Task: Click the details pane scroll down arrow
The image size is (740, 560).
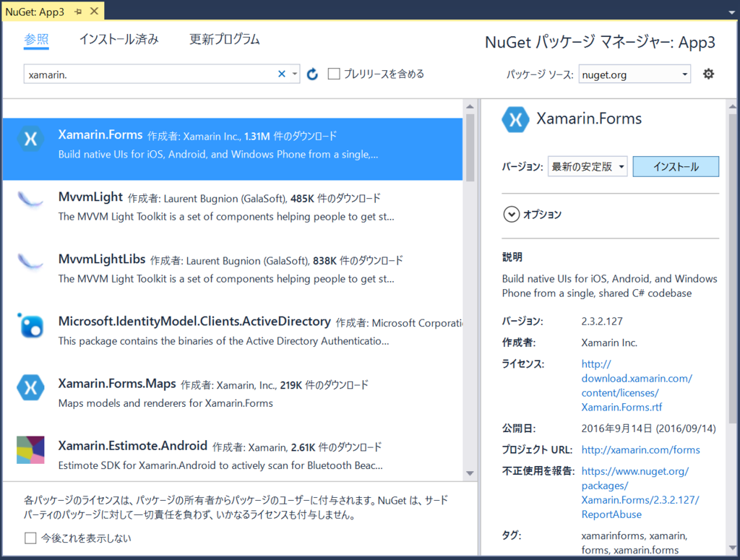Action: click(x=733, y=548)
